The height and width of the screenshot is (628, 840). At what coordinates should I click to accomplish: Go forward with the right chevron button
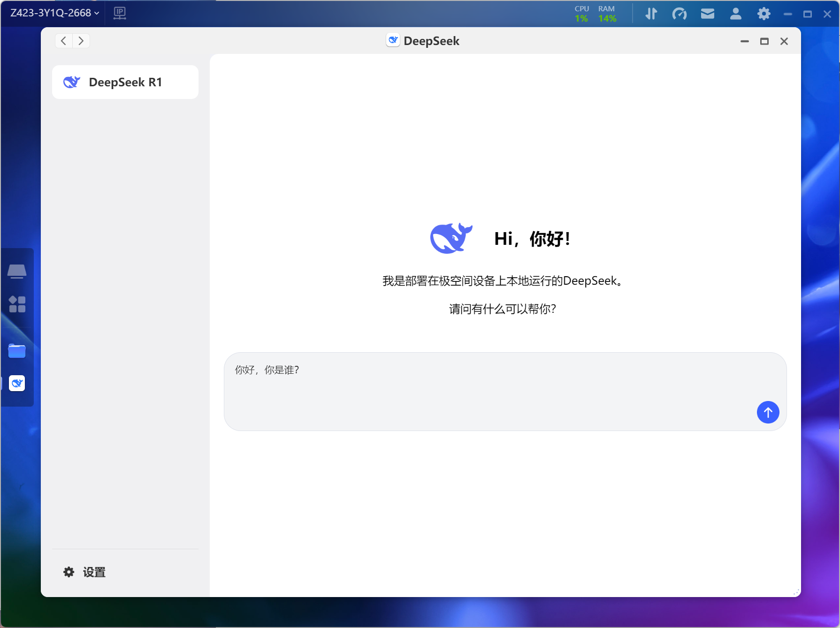tap(81, 41)
